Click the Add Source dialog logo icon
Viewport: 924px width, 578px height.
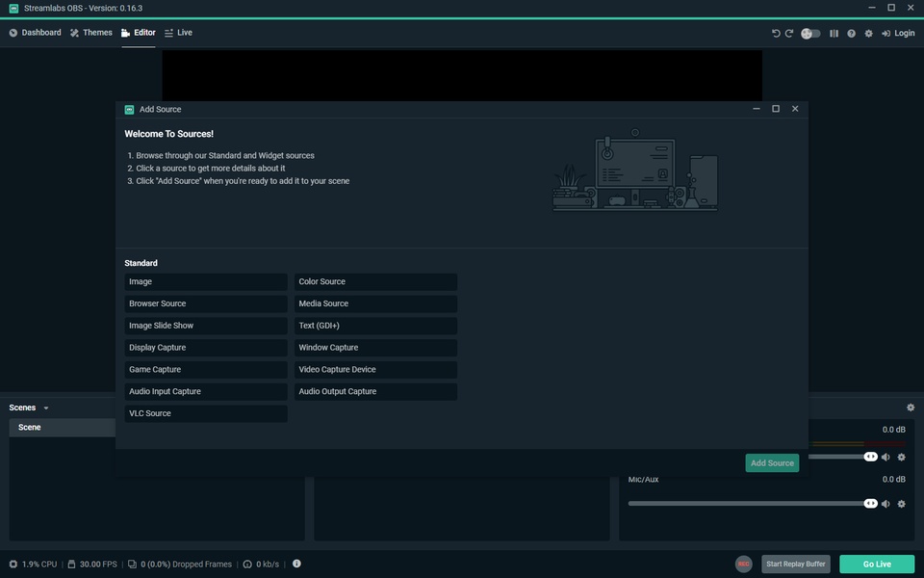[x=129, y=110]
